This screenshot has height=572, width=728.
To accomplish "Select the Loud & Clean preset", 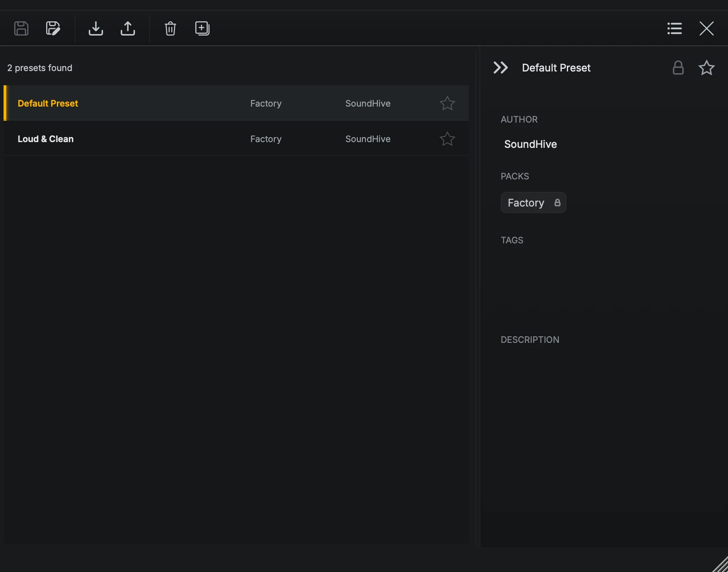I will pos(236,139).
